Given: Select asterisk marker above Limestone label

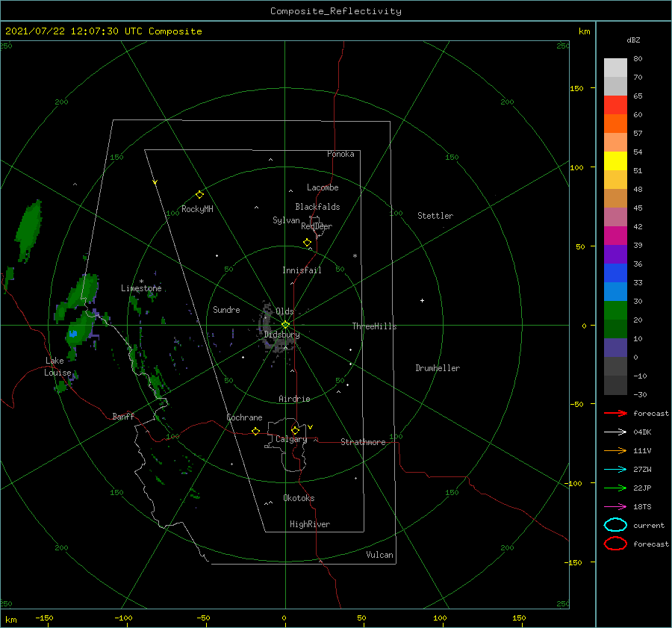Looking at the screenshot, I should click(x=141, y=282).
